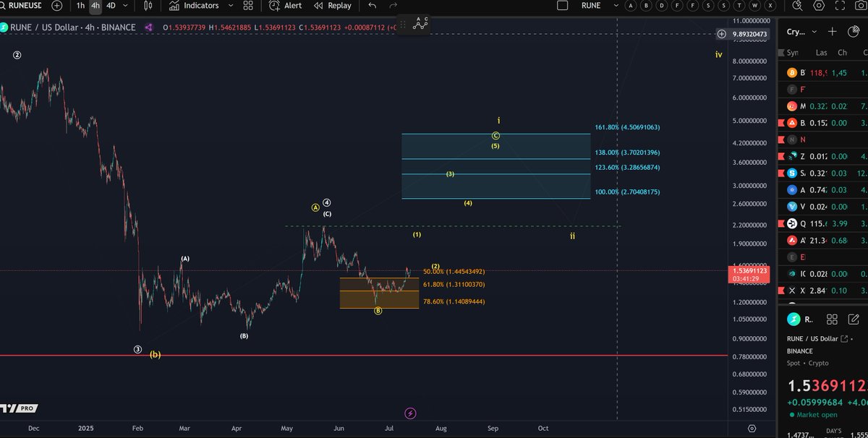The width and height of the screenshot is (868, 438).
Task: Open the indicator templates grid icon
Action: [248, 5]
